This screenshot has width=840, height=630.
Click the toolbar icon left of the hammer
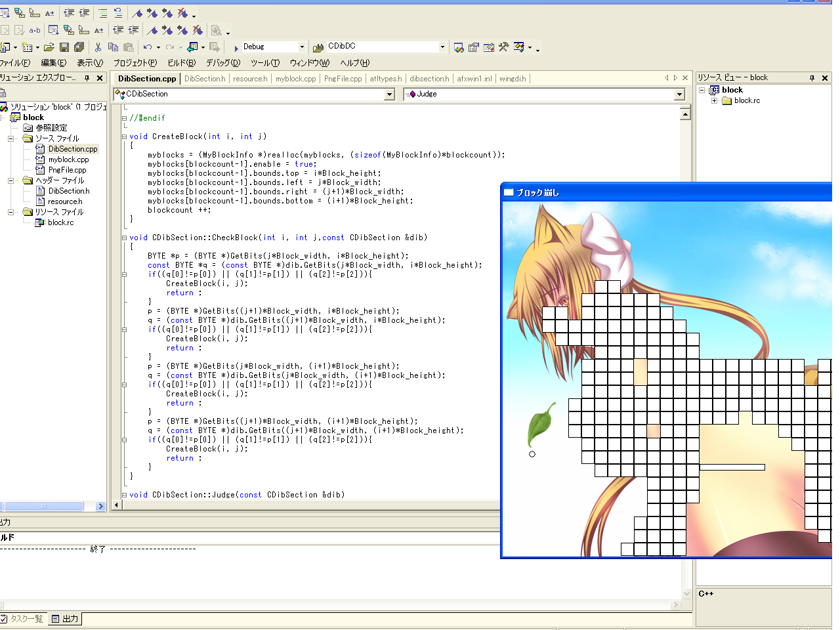tap(489, 47)
